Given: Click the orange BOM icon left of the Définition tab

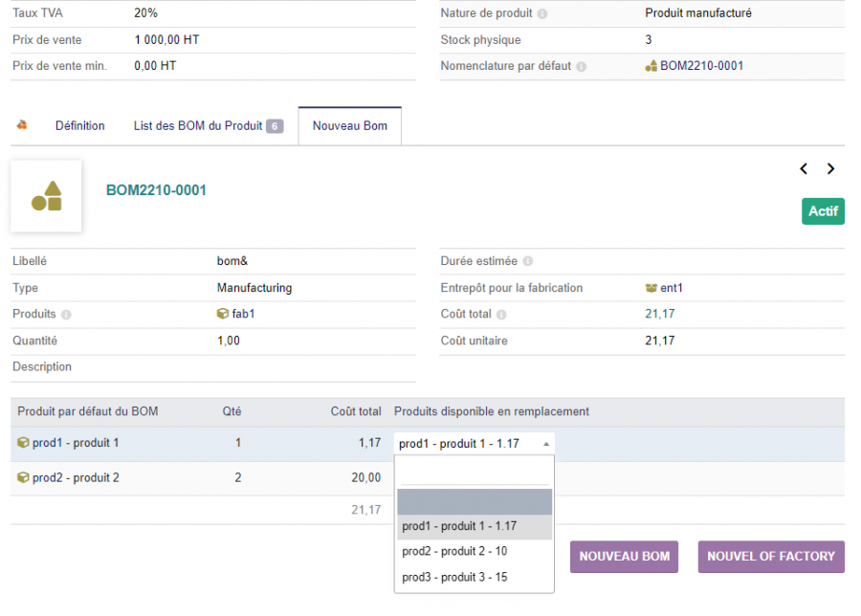Looking at the screenshot, I should (21, 125).
